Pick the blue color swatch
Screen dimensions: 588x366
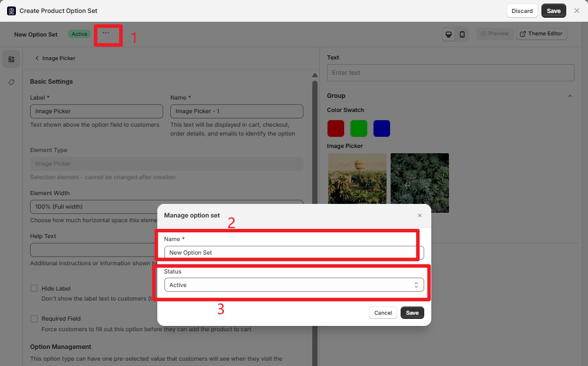(x=382, y=128)
